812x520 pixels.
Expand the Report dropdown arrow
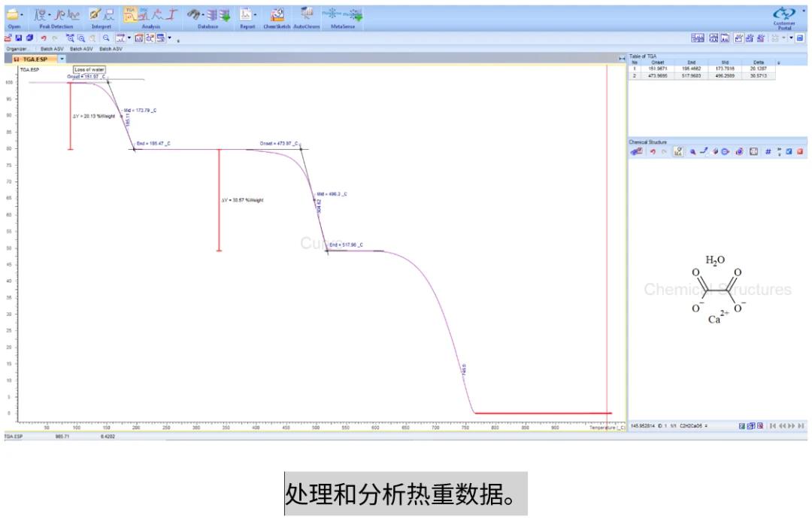click(x=255, y=15)
